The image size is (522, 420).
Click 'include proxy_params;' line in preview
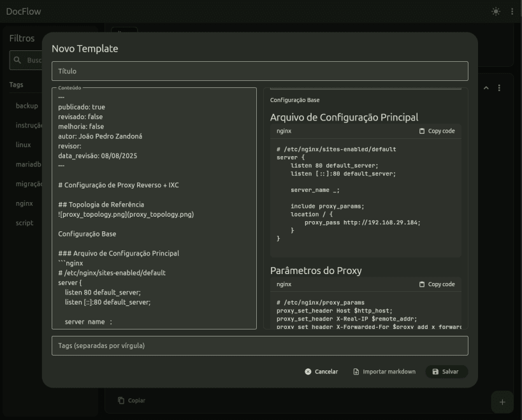coord(327,206)
